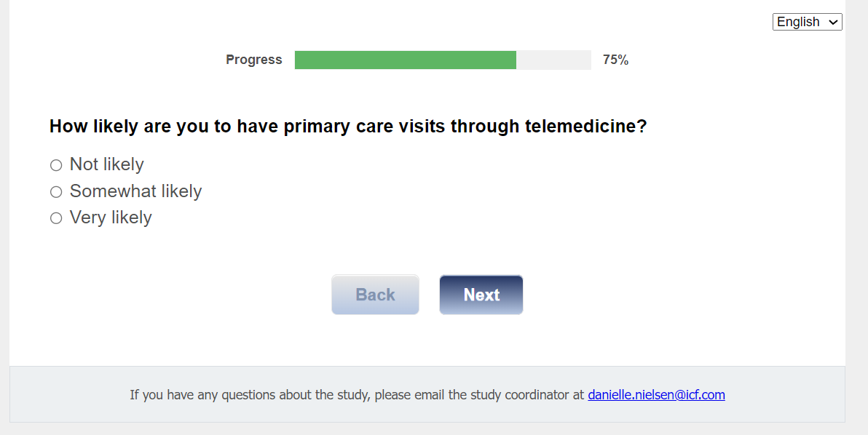Open the danielle.nielsen@icf.com email link
This screenshot has width=868, height=435.
tap(656, 395)
